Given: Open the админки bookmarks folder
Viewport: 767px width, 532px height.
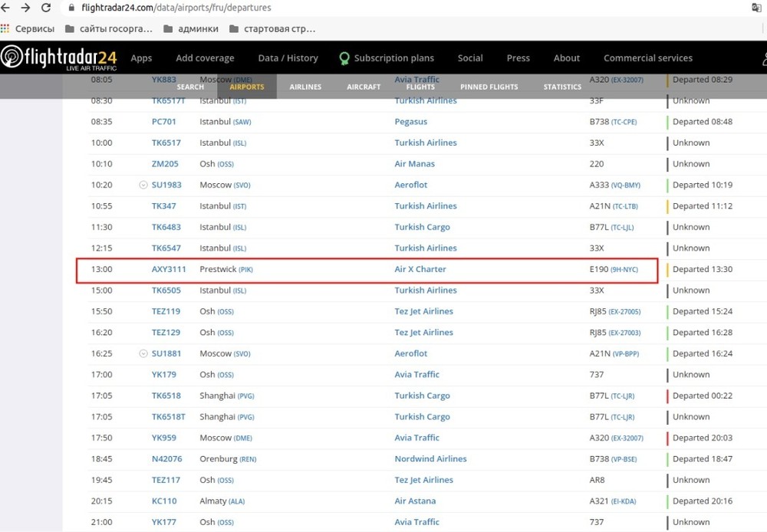Looking at the screenshot, I should pos(192,29).
